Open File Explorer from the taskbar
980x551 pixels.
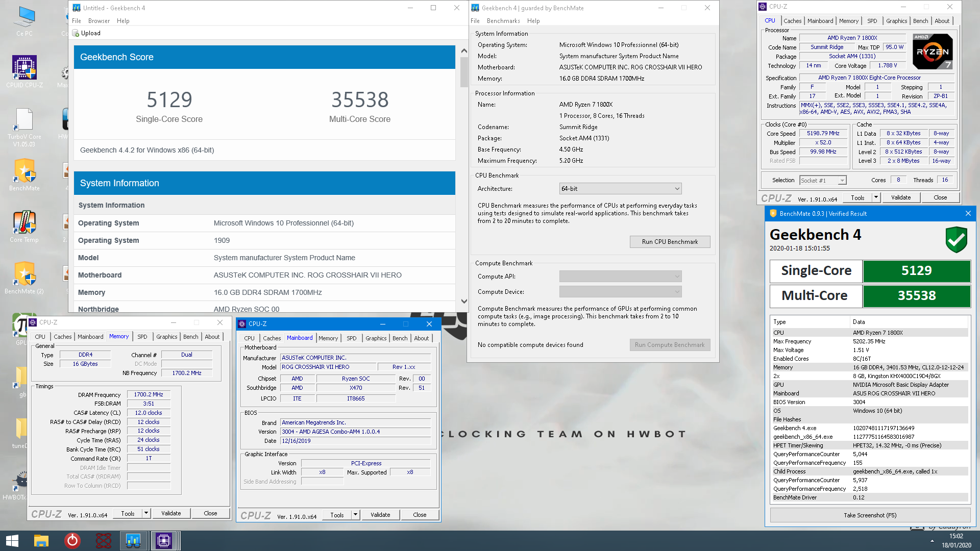(x=41, y=541)
